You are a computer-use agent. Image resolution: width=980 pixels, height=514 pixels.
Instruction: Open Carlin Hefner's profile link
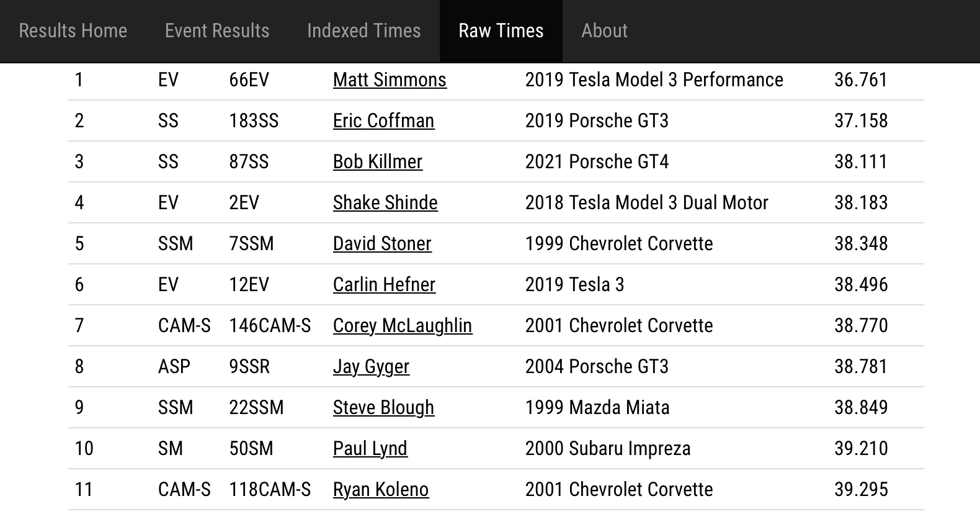[384, 285]
